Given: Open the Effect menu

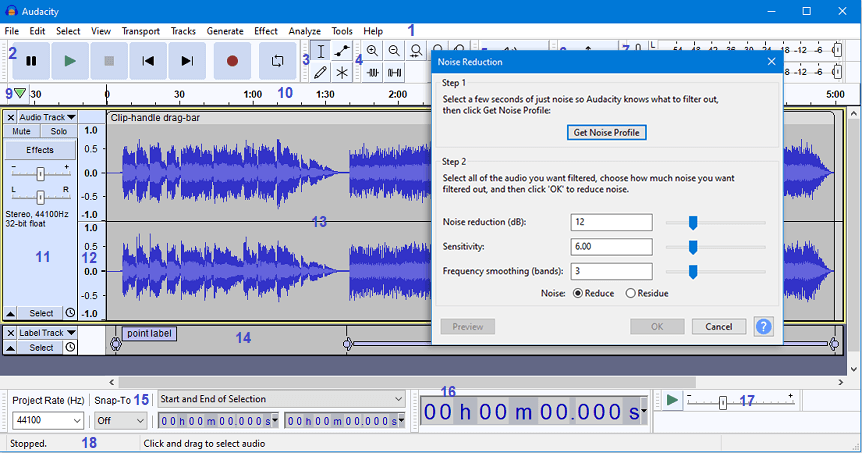Looking at the screenshot, I should coord(266,31).
